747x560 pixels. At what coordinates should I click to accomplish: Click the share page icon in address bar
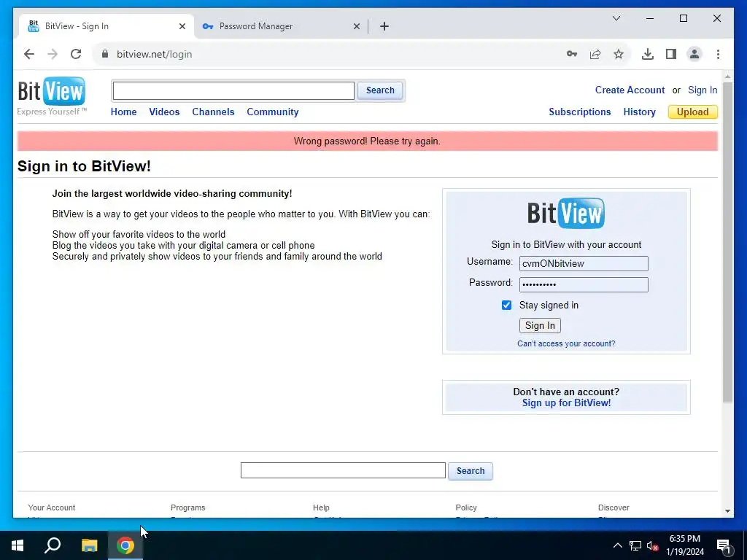pos(595,54)
